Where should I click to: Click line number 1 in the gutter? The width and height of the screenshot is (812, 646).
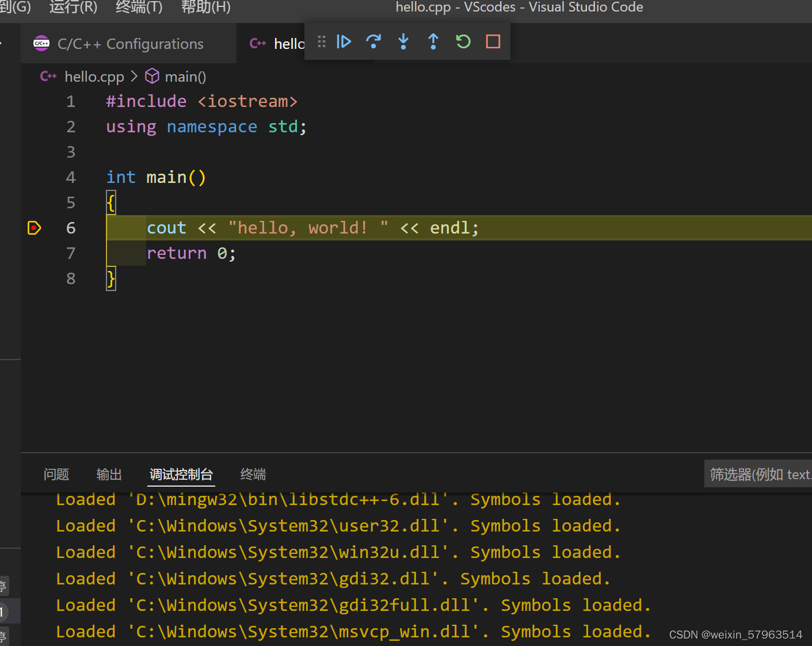pos(71,102)
